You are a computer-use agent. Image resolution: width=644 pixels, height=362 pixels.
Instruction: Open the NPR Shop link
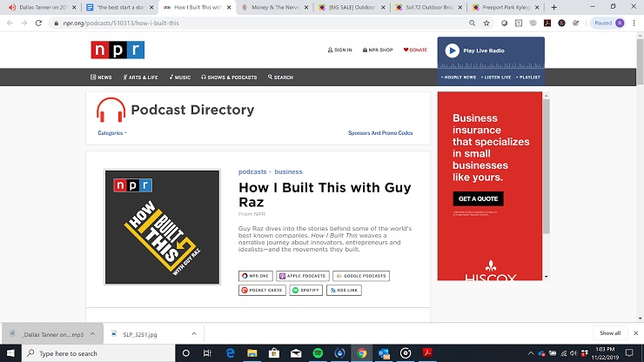[378, 50]
